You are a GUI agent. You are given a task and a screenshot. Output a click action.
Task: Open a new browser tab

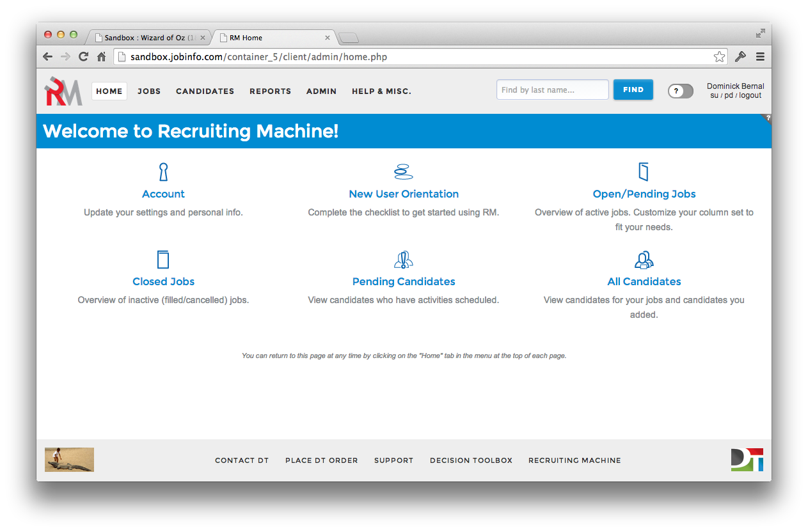pyautogui.click(x=348, y=37)
